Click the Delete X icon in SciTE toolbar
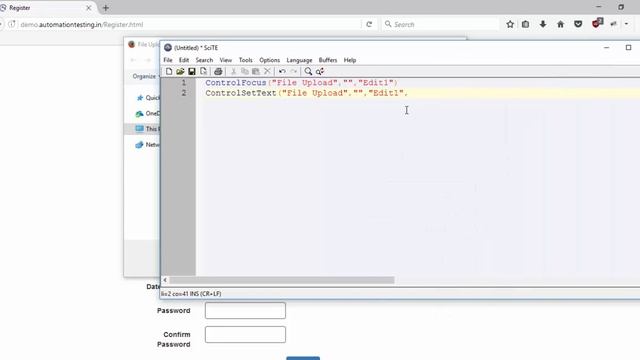The image size is (640, 360). (267, 71)
